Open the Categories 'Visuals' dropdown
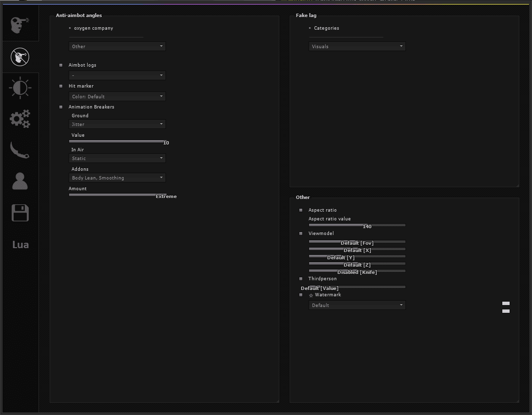532x415 pixels. (x=357, y=46)
